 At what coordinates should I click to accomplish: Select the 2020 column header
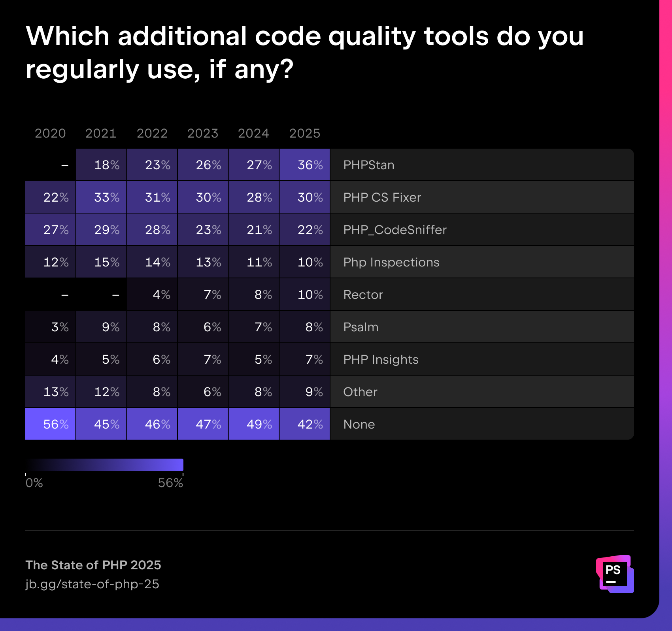[x=50, y=133]
